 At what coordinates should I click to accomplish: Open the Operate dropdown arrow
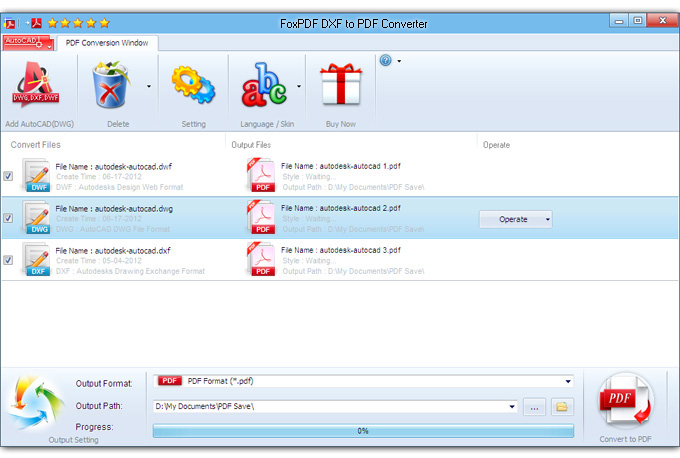pyautogui.click(x=548, y=219)
